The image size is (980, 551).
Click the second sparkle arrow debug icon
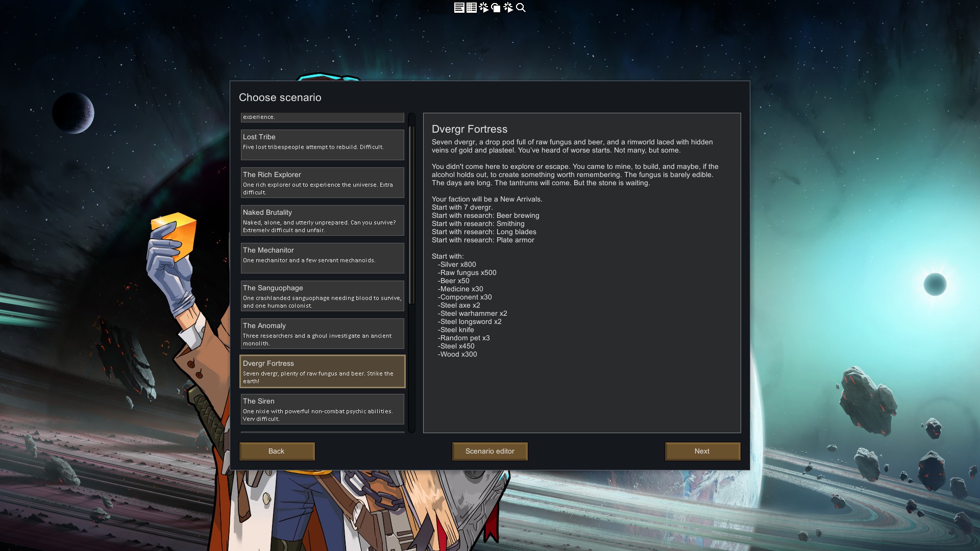[x=508, y=8]
